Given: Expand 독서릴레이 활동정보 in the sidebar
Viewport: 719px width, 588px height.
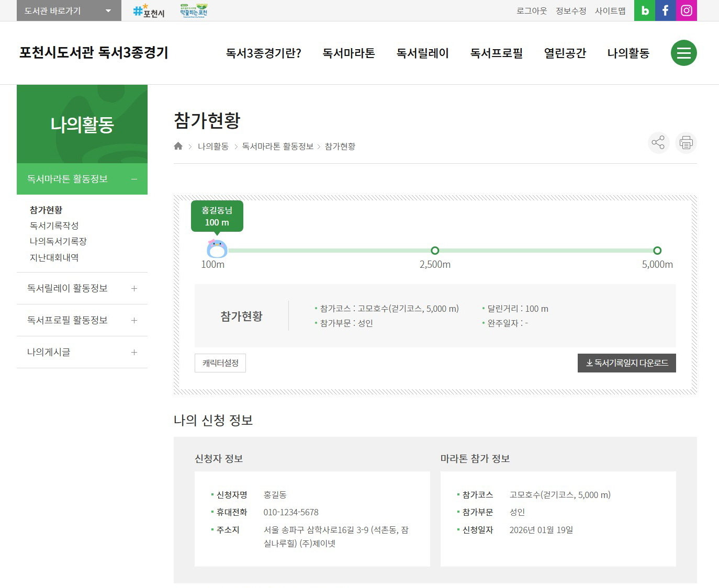Looking at the screenshot, I should click(134, 288).
